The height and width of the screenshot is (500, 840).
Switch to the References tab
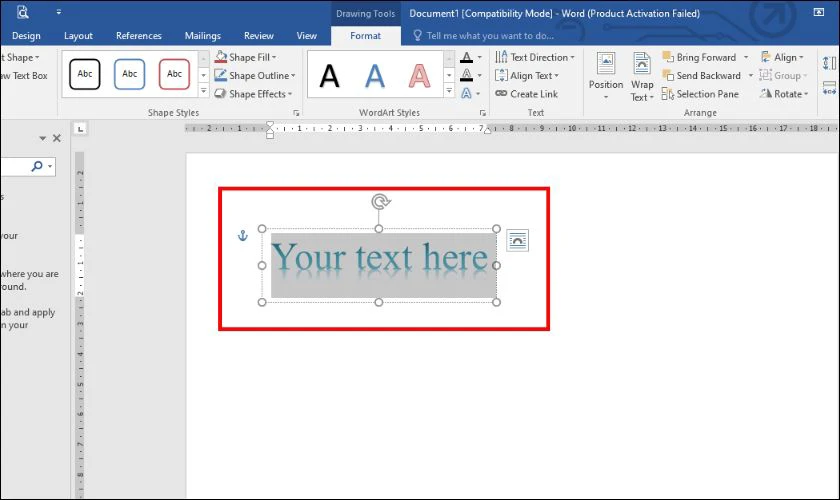[139, 36]
